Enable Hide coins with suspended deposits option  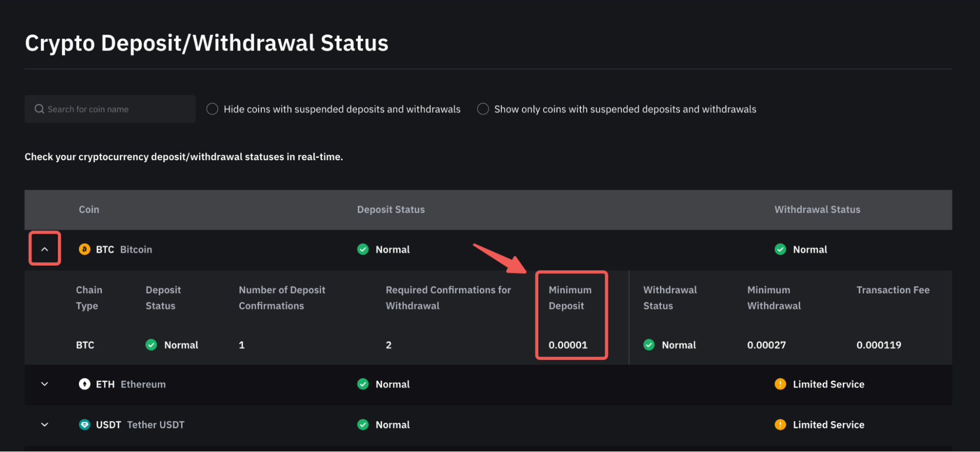point(212,109)
